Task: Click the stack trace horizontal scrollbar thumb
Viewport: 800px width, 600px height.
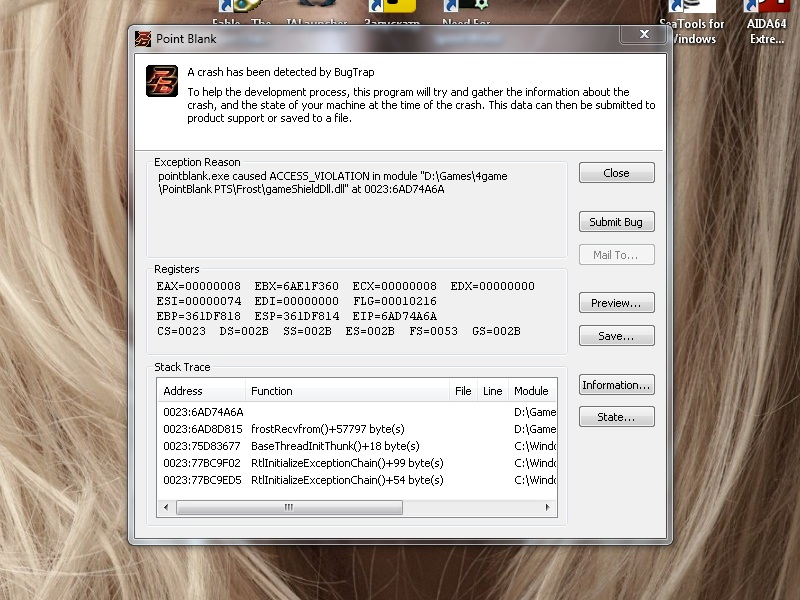Action: 289,507
